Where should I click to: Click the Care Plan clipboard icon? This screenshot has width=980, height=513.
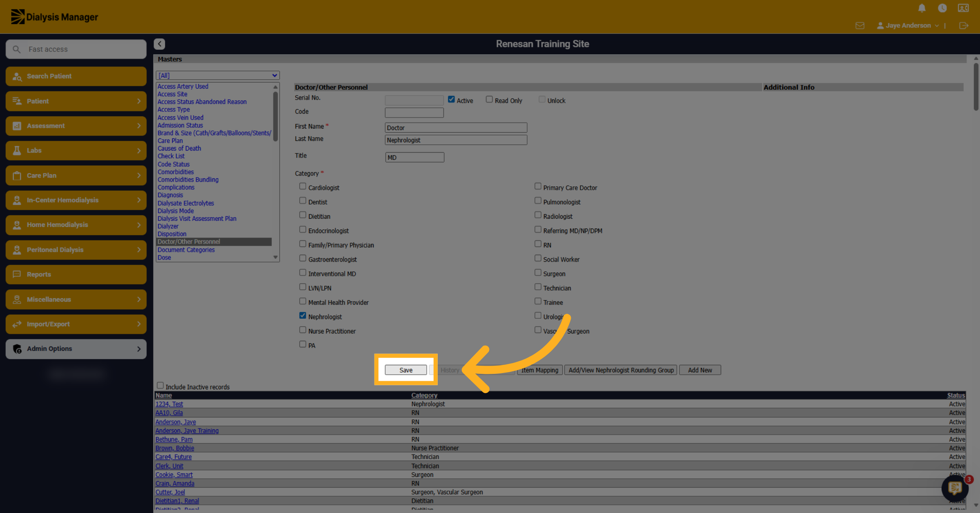click(17, 175)
